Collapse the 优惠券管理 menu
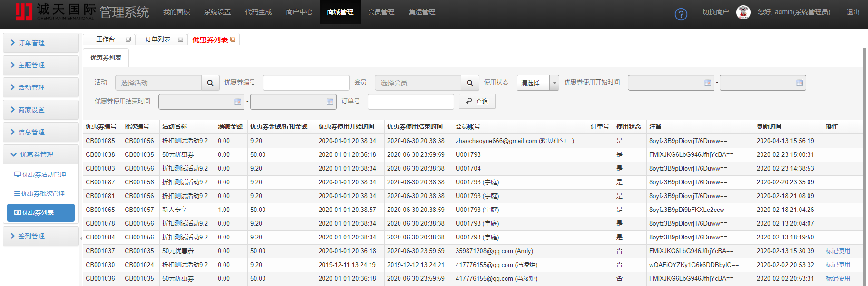Image resolution: width=868 pixels, height=286 pixels. (41, 154)
